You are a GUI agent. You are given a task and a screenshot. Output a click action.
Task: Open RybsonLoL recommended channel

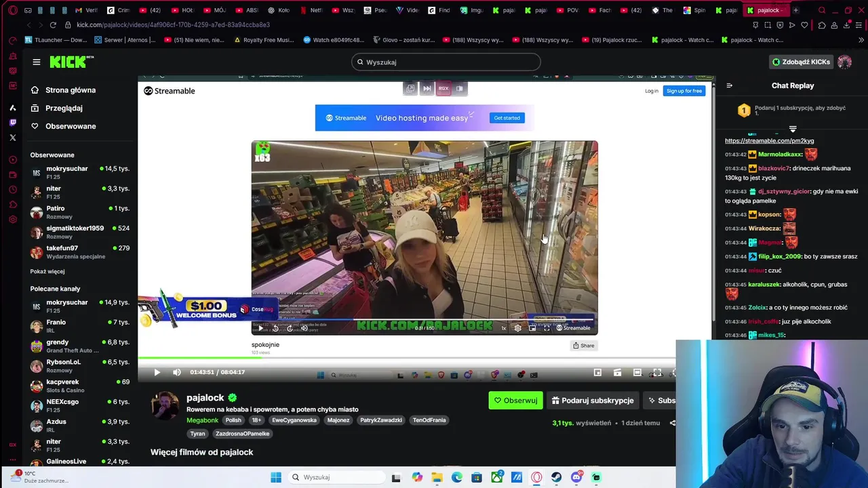[x=80, y=366]
